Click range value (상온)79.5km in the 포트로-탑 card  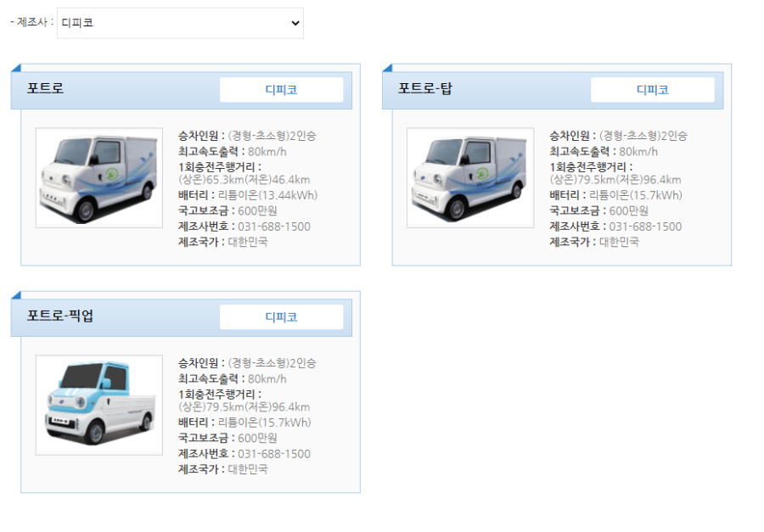582,180
